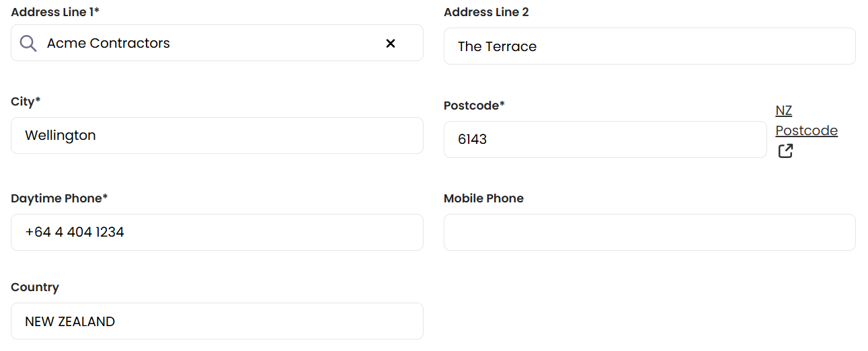Place cursor on the +64 4 404 1234 number
This screenshot has width=868, height=351.
pyautogui.click(x=75, y=233)
